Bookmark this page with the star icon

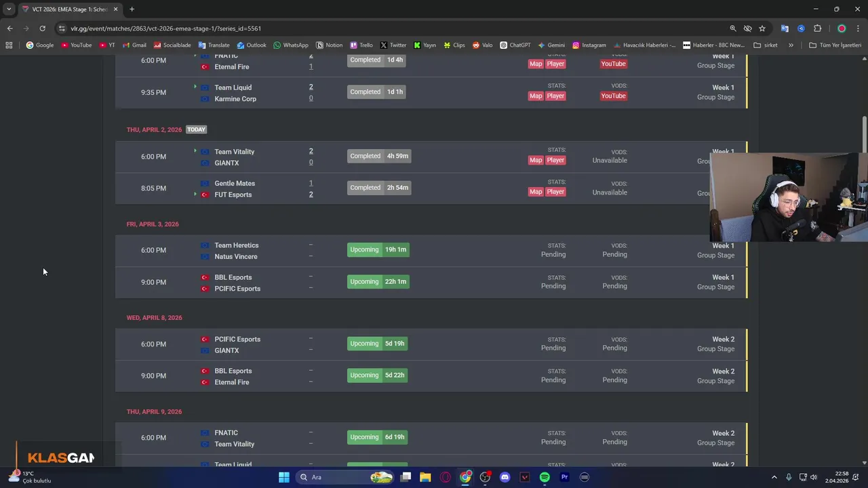click(x=762, y=28)
